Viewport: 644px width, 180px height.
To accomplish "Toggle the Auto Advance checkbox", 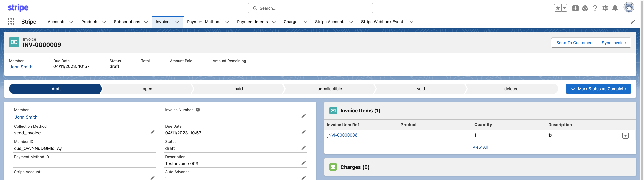I will tap(168, 178).
